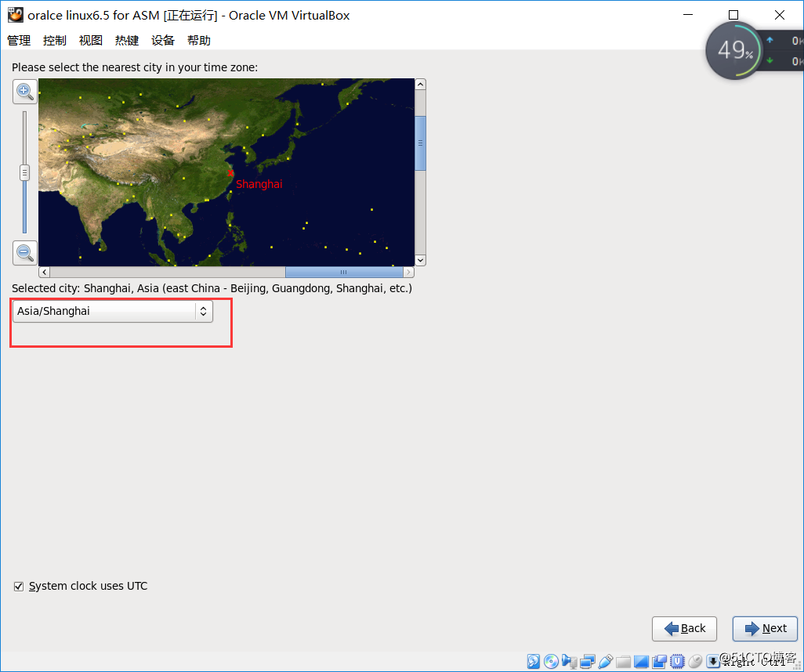
Task: Open the 管理 menu
Action: click(x=19, y=41)
